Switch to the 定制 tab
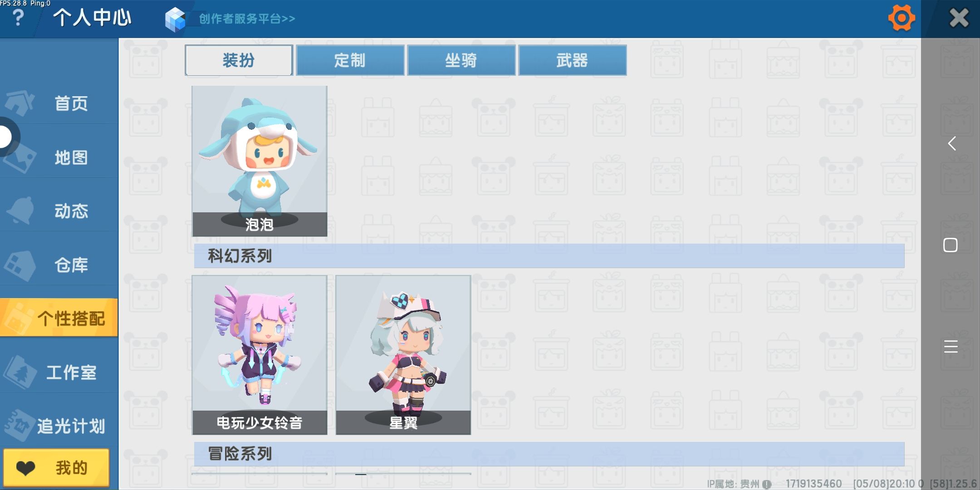 tap(350, 60)
